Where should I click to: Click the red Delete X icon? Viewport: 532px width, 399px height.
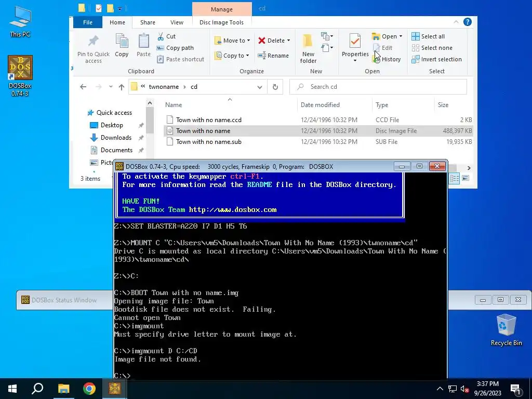[x=262, y=41]
